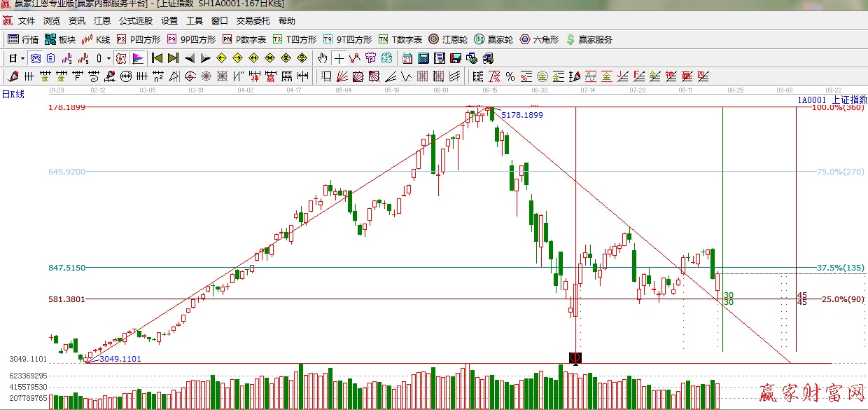Image resolution: width=868 pixels, height=410 pixels.
Task: Jump to first bar with skip-to-start icon
Action: [x=157, y=58]
